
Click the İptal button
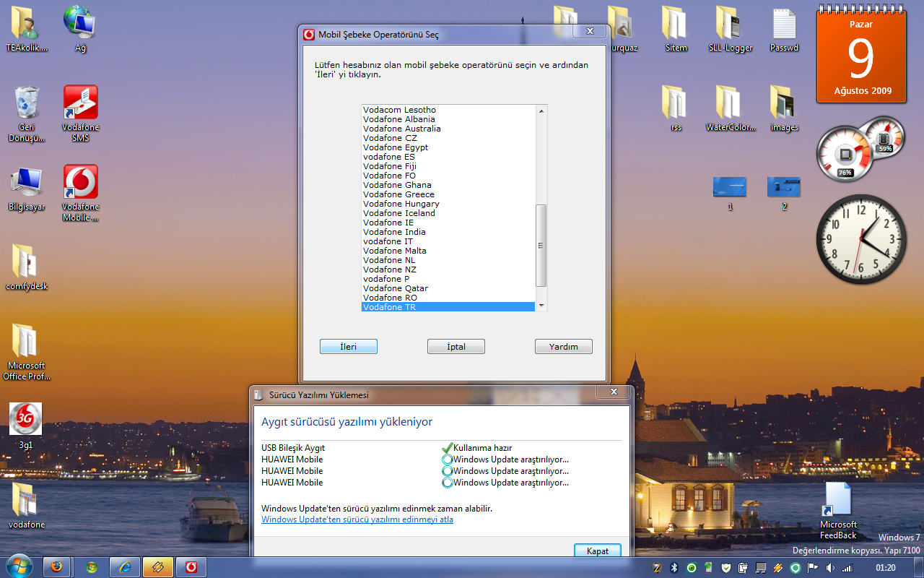point(456,347)
